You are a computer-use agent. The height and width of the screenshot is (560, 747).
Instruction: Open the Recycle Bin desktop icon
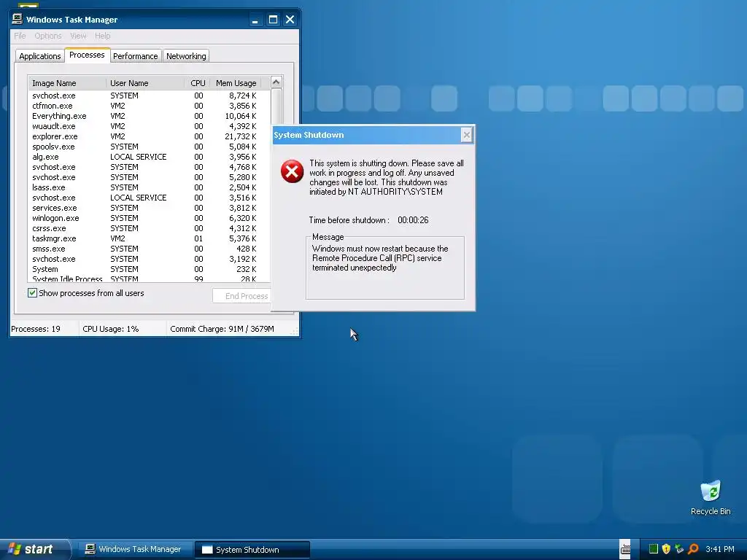tap(711, 497)
